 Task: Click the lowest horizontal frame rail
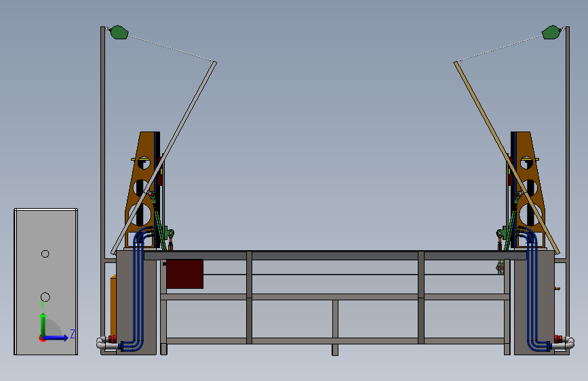pos(335,341)
